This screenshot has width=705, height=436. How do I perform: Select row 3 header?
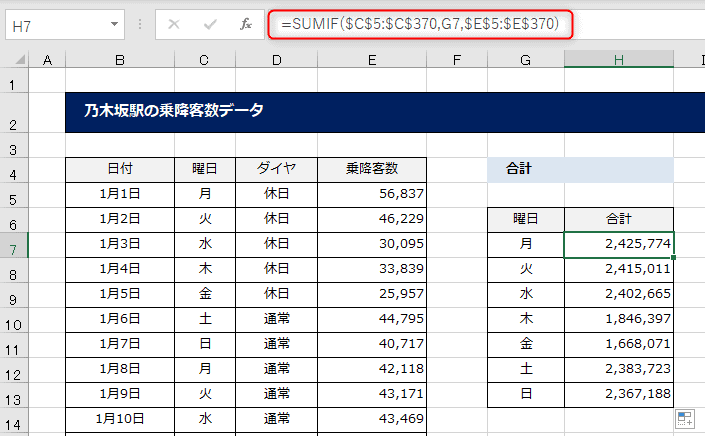point(13,145)
